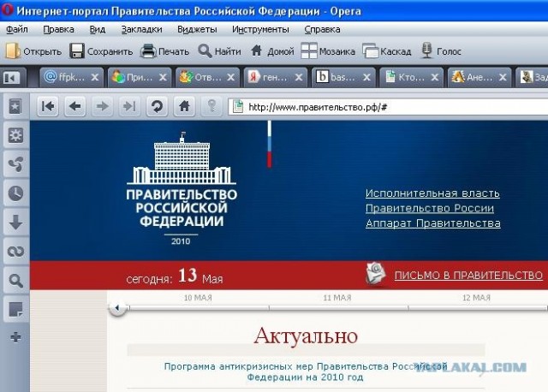Click the Открыть folder icon
This screenshot has width=548, height=392.
click(13, 51)
